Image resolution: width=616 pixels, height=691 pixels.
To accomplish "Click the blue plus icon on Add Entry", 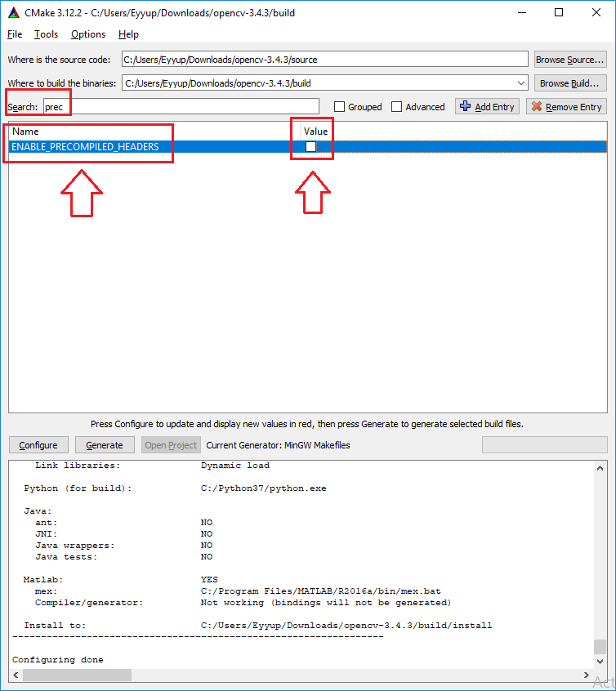I will click(465, 106).
